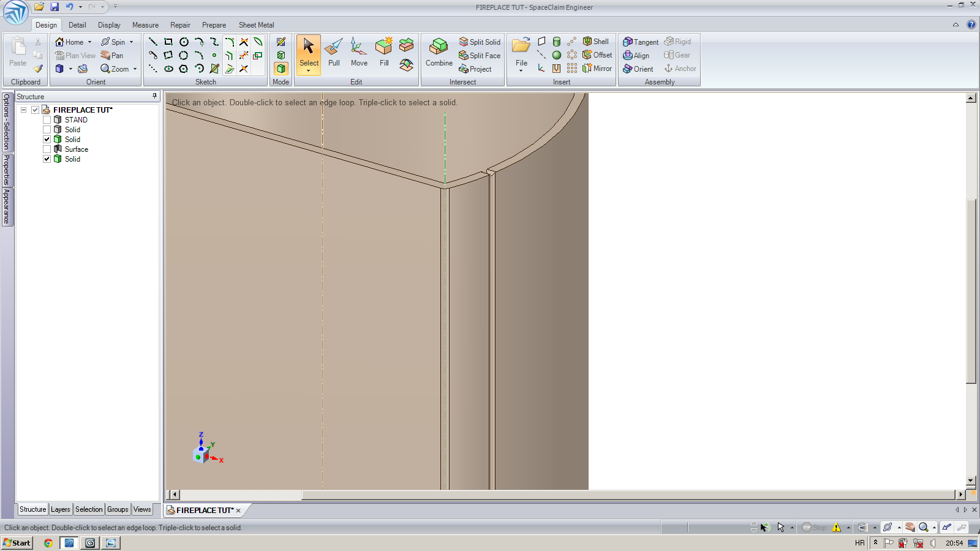The width and height of the screenshot is (980, 551).
Task: Switch to the Layers panel tab
Action: 61,509
